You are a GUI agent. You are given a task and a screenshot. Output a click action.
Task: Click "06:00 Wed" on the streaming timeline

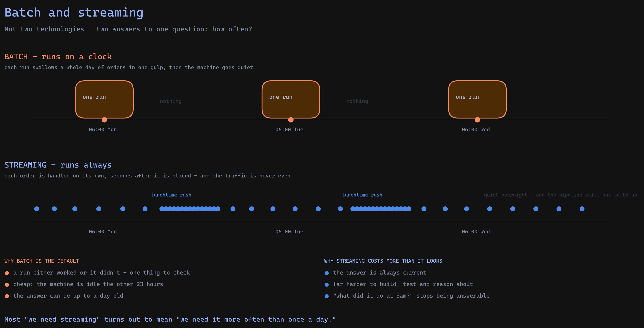pos(476,232)
